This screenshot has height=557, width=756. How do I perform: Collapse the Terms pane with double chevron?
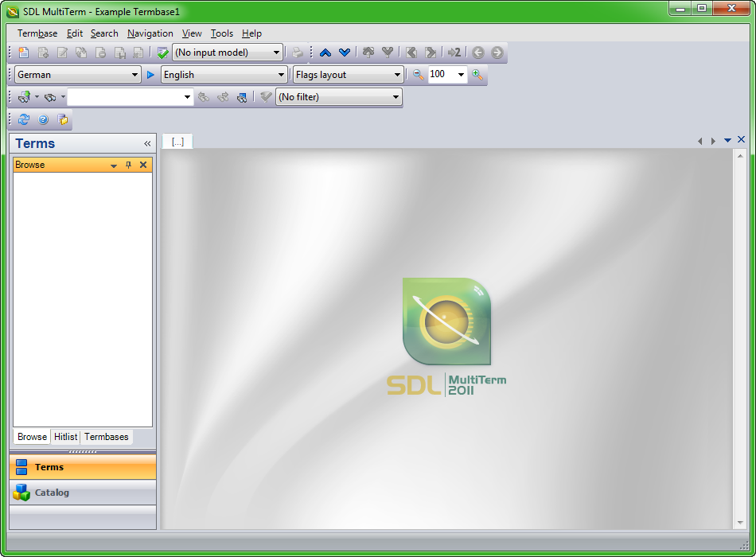147,144
